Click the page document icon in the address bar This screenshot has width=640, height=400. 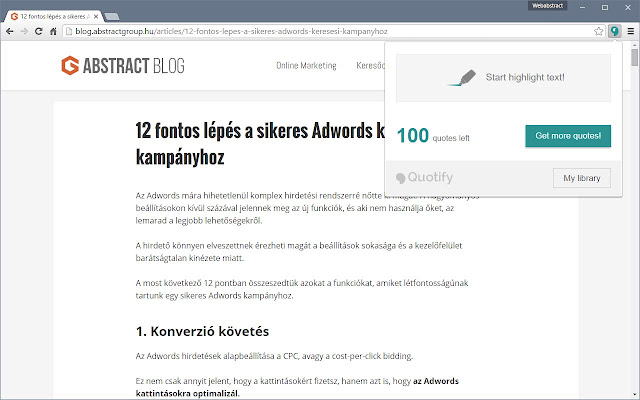[69, 31]
